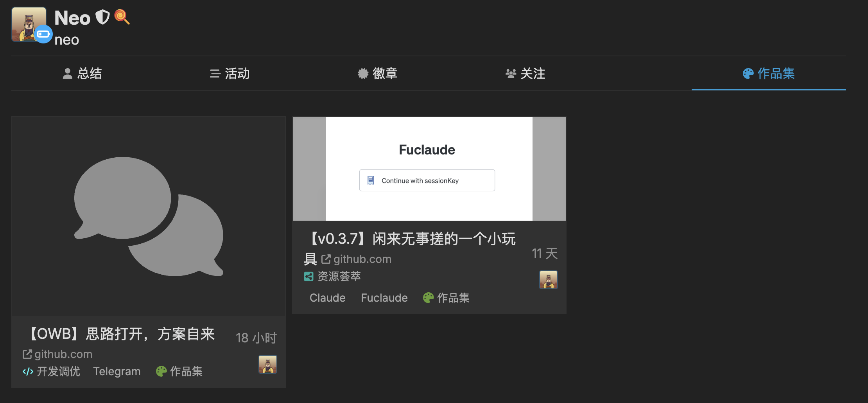The width and height of the screenshot is (868, 403).
Task: Click the username neo
Action: pos(67,40)
